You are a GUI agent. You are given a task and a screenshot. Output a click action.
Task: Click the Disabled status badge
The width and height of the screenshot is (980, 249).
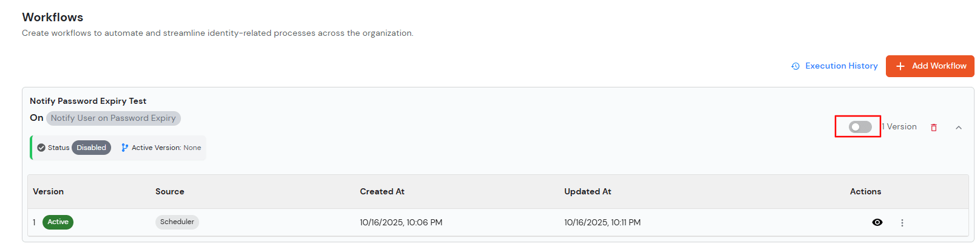tap(91, 148)
